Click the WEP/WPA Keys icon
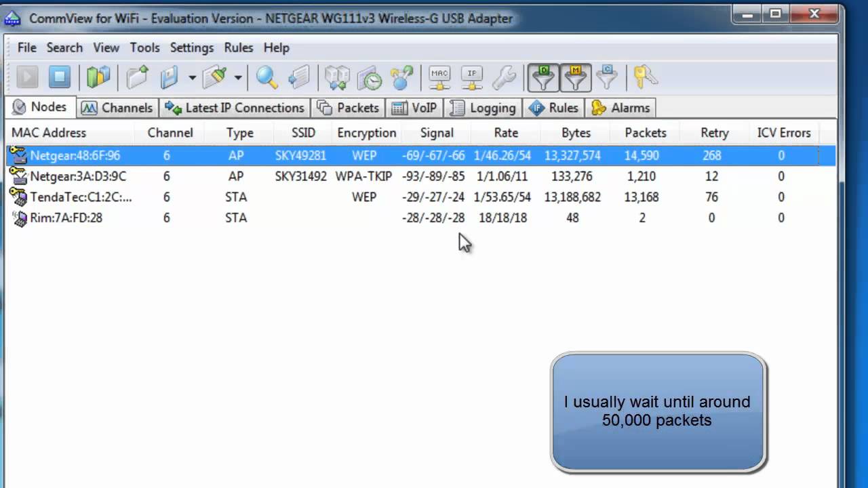Image resolution: width=868 pixels, height=488 pixels. click(646, 77)
